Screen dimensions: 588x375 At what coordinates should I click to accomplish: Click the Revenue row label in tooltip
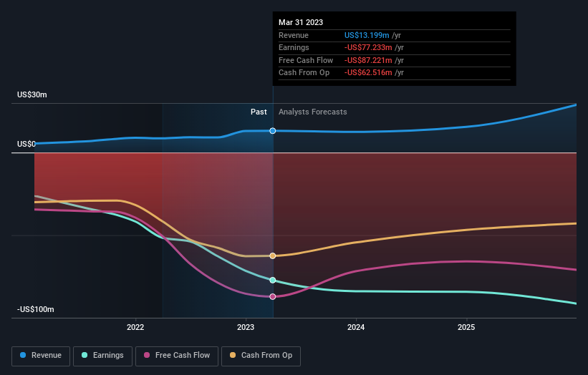tap(294, 35)
